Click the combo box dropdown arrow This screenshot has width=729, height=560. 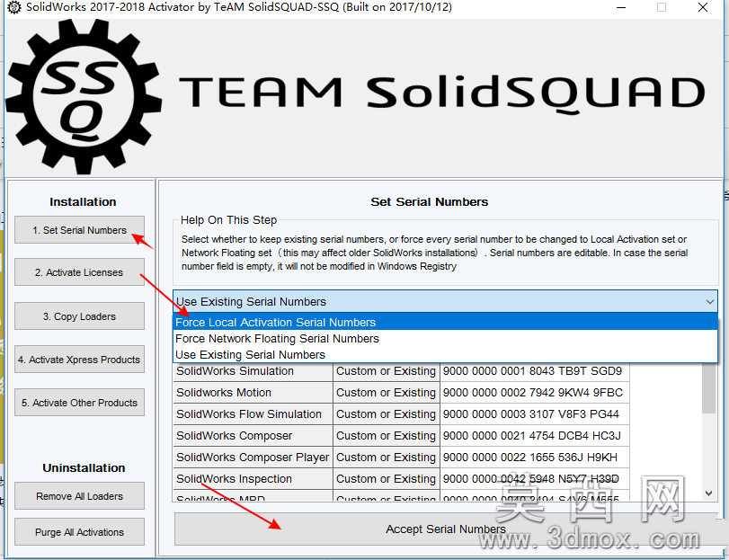tap(709, 302)
